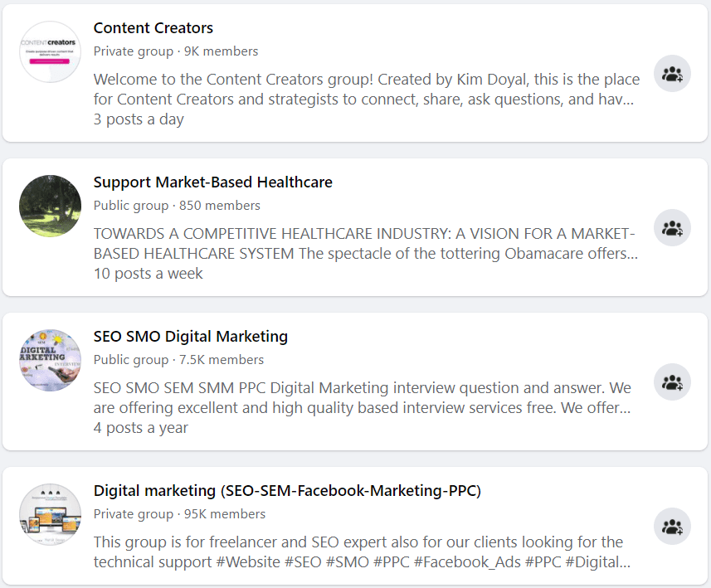Viewport: 711px width, 588px height.
Task: Click the 850 members label
Action: pyautogui.click(x=221, y=205)
